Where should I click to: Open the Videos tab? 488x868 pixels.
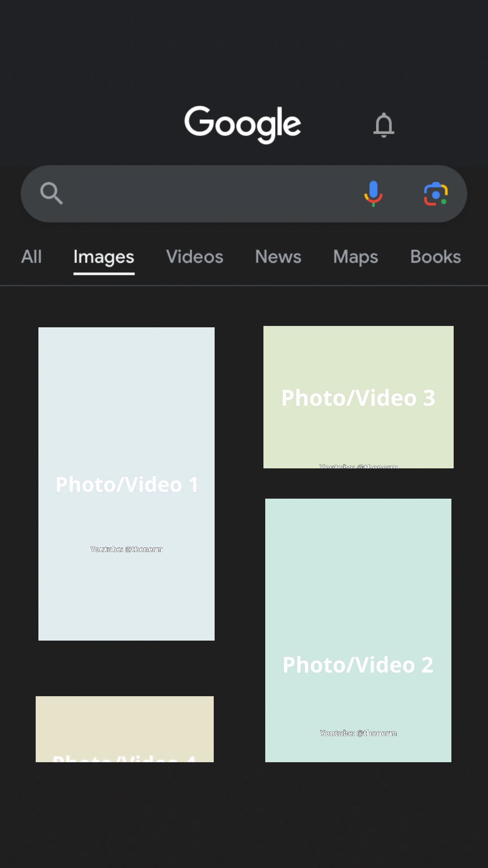pos(194,257)
